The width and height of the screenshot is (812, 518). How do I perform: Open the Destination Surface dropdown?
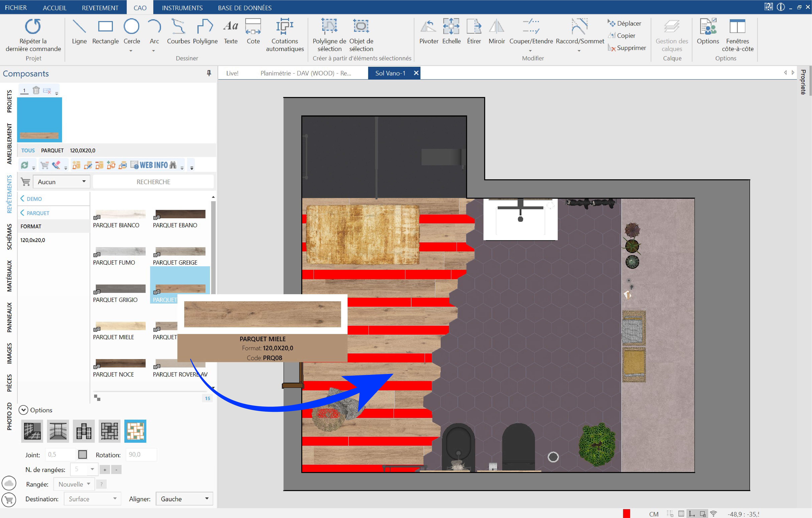pos(92,499)
